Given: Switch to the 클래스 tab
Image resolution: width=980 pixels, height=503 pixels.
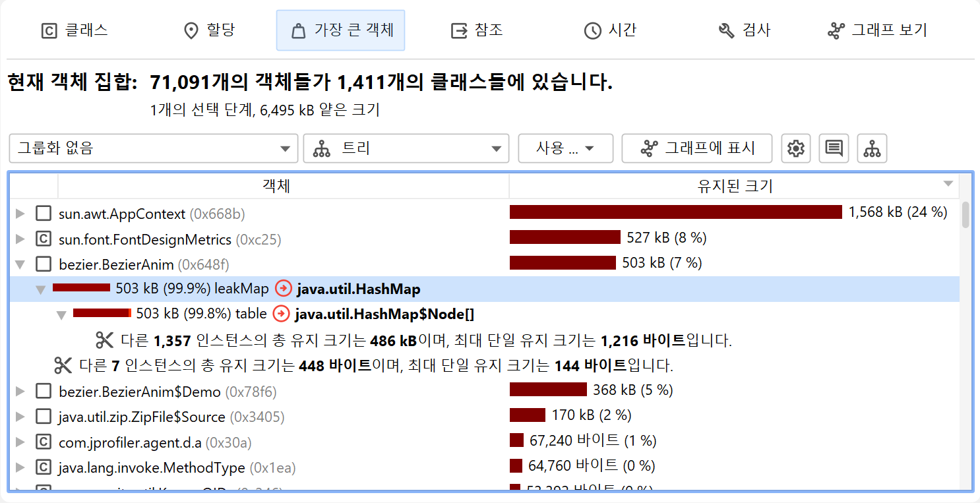Looking at the screenshot, I should [74, 30].
